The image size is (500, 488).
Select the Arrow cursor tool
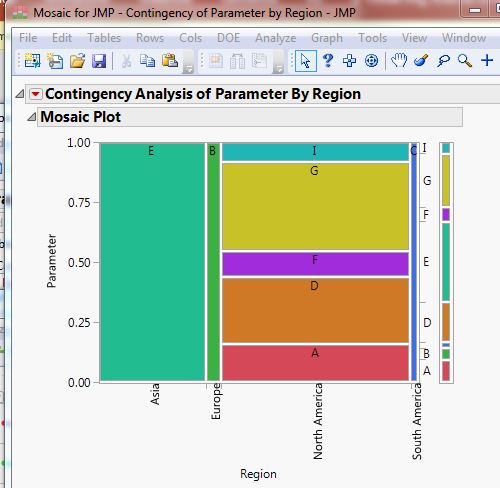tap(306, 61)
